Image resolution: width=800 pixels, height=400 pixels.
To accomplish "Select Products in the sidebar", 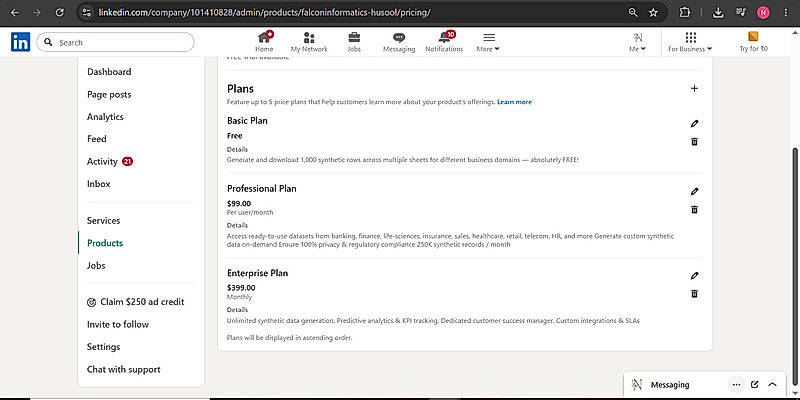I will point(105,243).
